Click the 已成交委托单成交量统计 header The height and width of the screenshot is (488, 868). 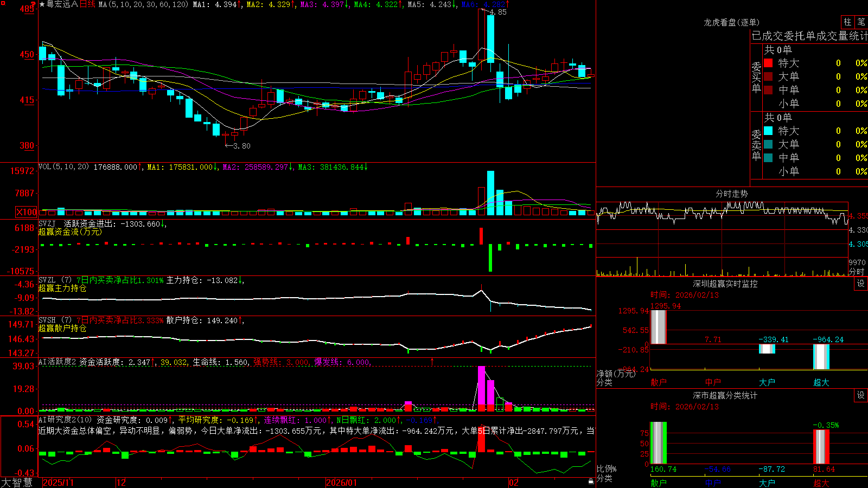(809, 36)
